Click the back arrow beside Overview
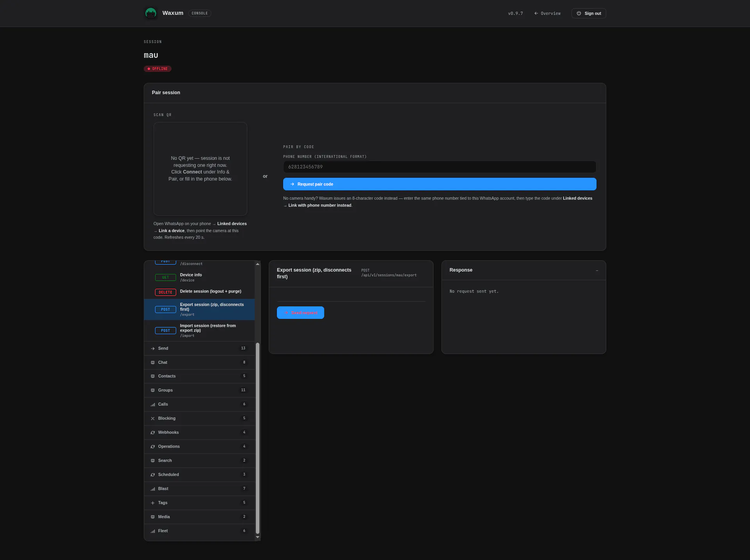750x560 pixels. point(536,13)
